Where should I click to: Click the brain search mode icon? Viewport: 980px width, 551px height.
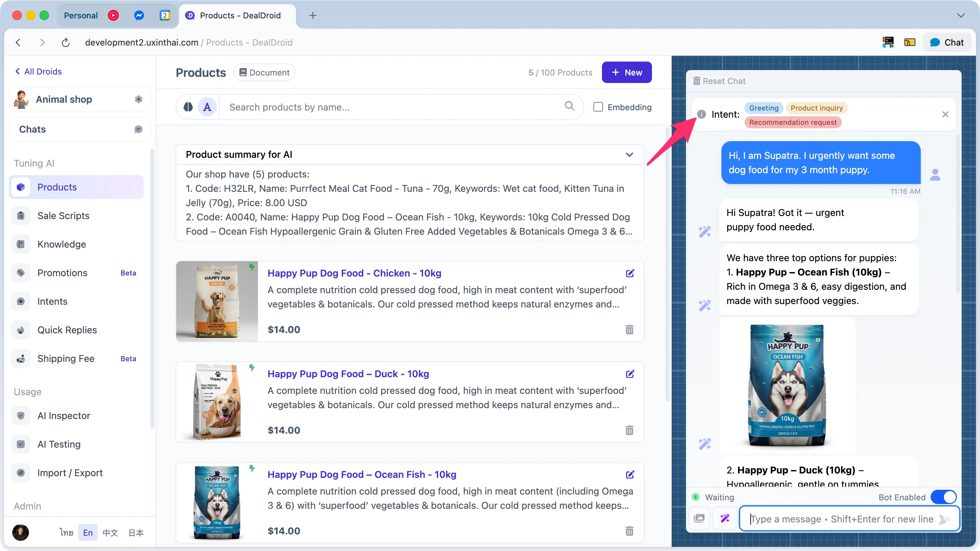coord(187,107)
